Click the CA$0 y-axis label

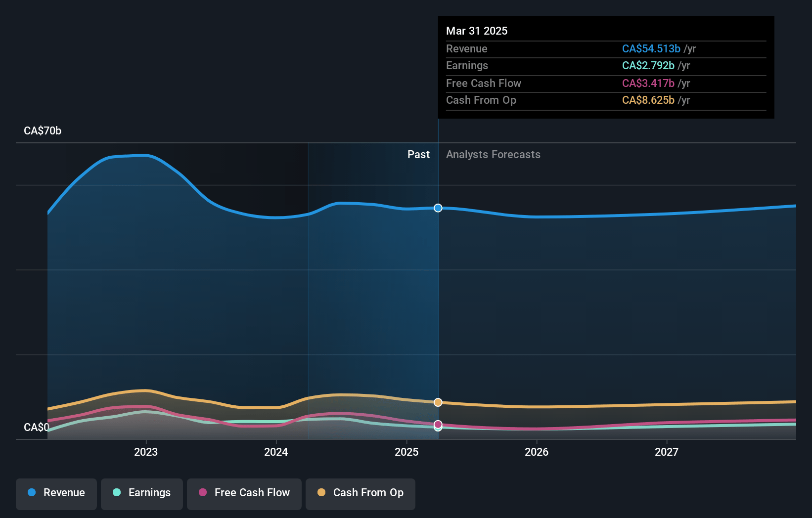click(x=37, y=427)
